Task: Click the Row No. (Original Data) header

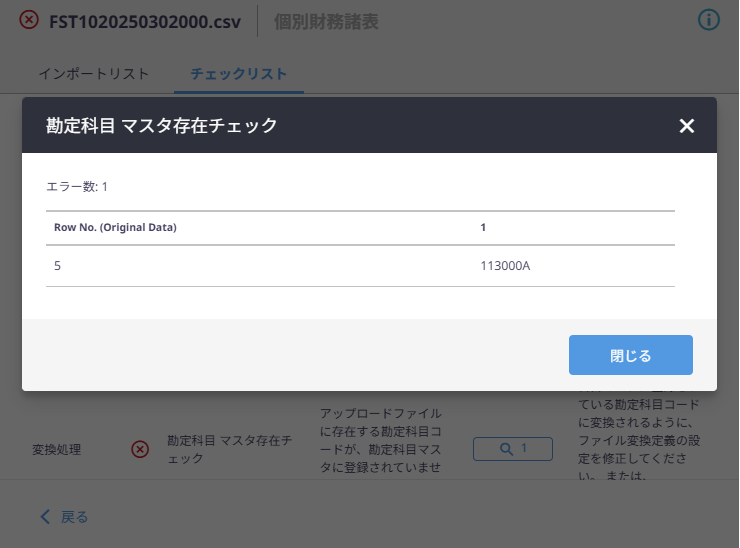Action: [x=115, y=227]
